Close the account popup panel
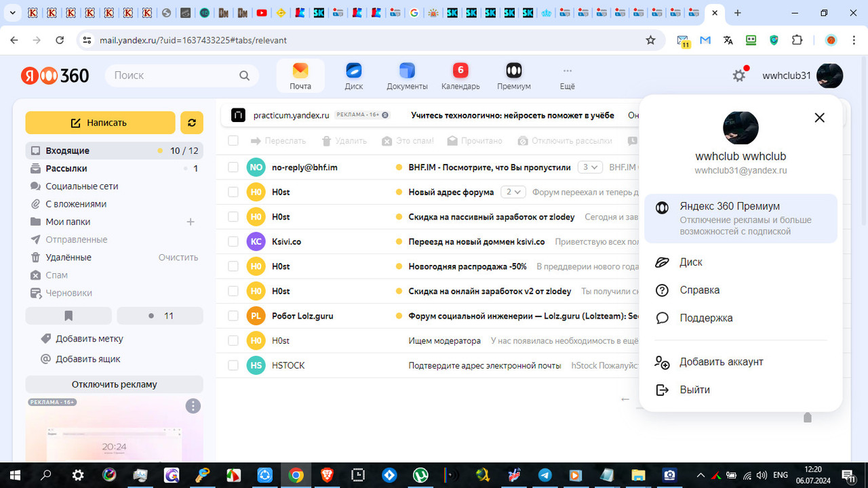The width and height of the screenshot is (868, 488). point(819,117)
